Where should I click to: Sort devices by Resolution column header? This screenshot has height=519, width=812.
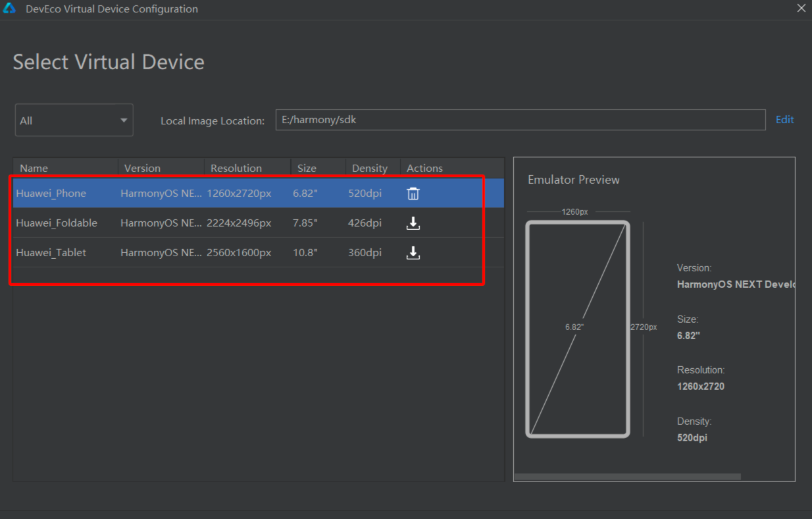click(247, 168)
